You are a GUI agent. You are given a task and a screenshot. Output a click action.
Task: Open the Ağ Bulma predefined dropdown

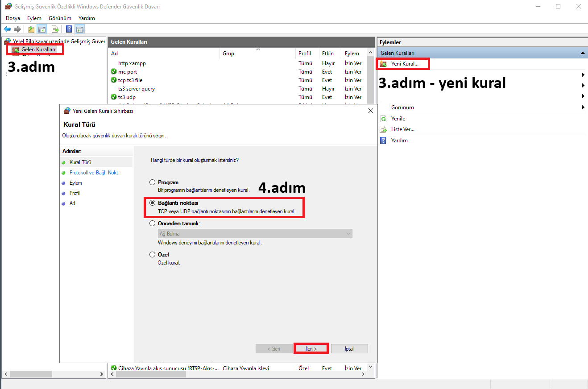pos(255,234)
